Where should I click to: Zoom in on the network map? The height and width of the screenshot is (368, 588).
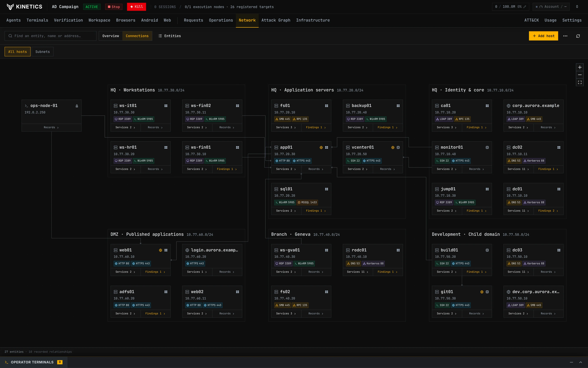point(580,67)
